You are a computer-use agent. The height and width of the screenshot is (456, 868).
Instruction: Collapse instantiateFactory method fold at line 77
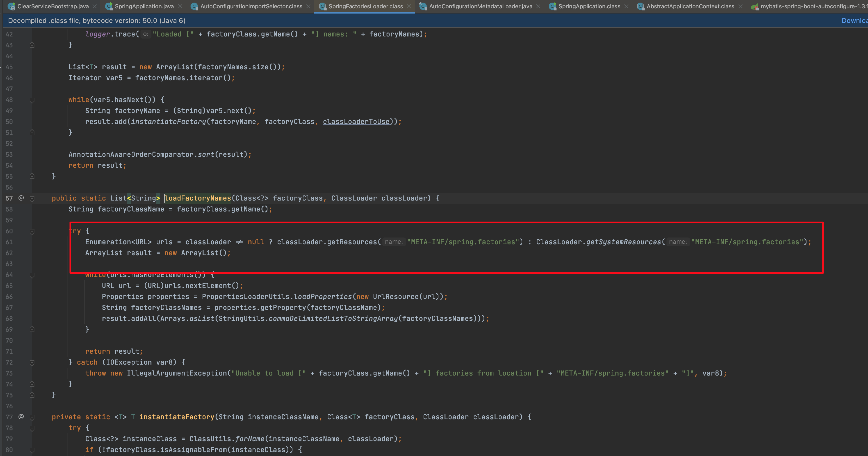(x=32, y=417)
